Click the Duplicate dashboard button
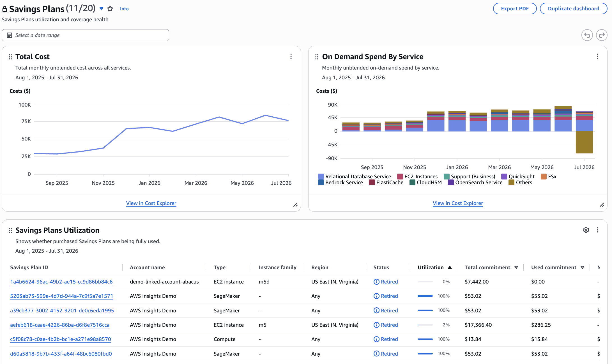Screen dimensions: 612x364 coord(573,8)
